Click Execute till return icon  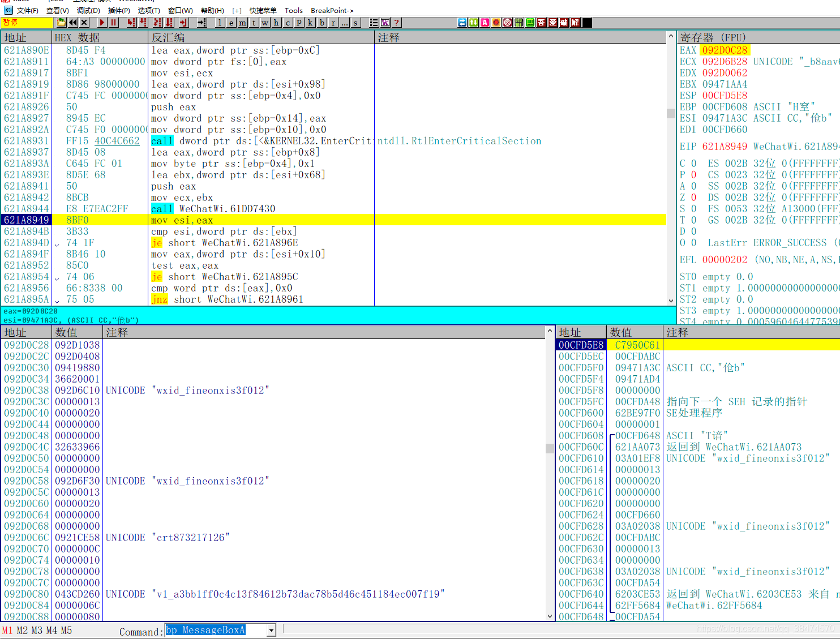click(184, 23)
